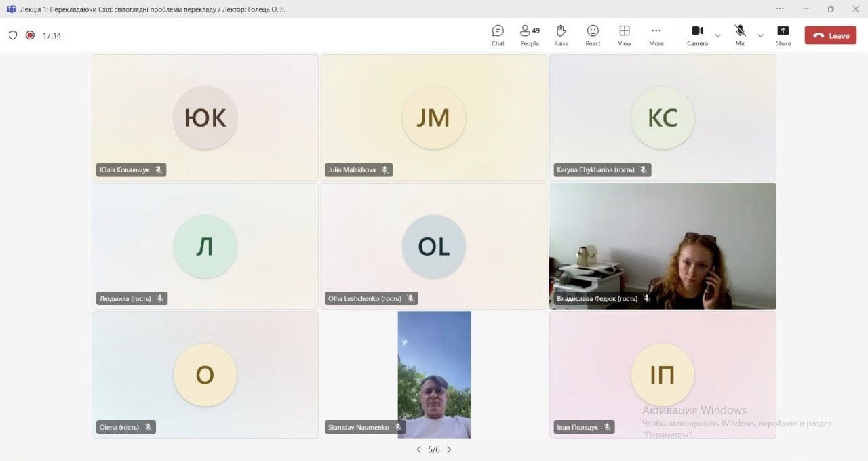Image resolution: width=868 pixels, height=461 pixels.
Task: Click the shield privacy icon
Action: [13, 35]
